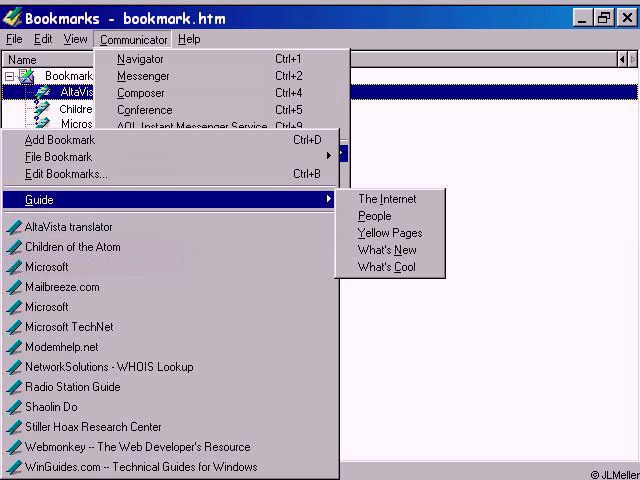Click the Name column header

(x=48, y=60)
